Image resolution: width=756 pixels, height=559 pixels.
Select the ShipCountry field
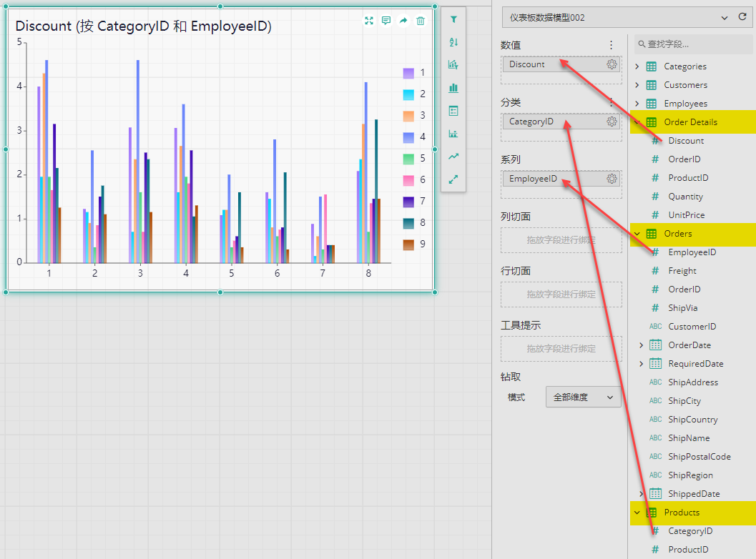pos(692,419)
